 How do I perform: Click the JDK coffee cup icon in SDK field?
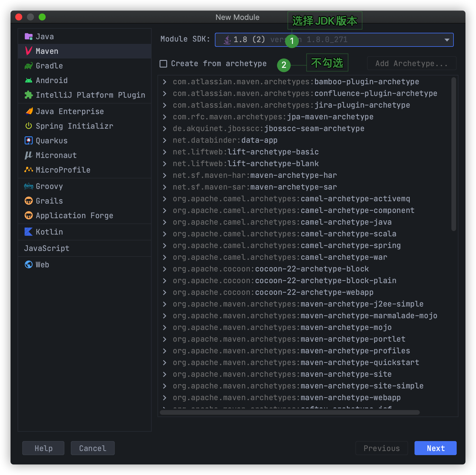tap(227, 40)
